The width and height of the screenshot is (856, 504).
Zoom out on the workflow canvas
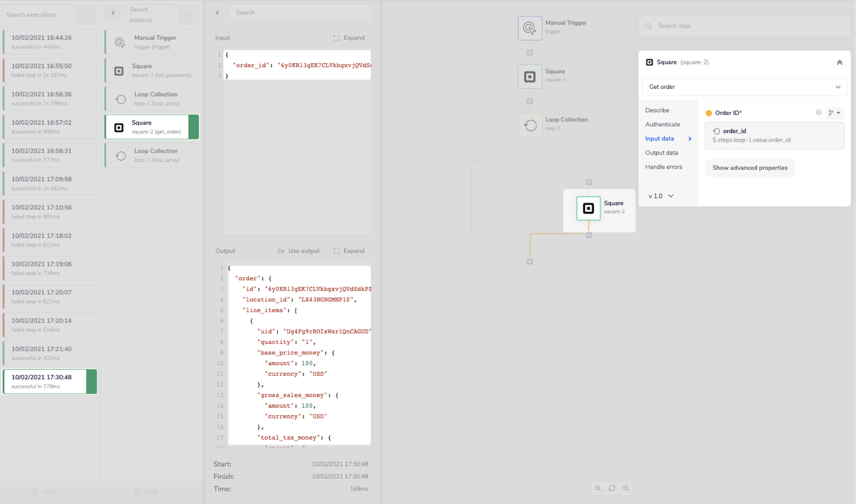[597, 488]
